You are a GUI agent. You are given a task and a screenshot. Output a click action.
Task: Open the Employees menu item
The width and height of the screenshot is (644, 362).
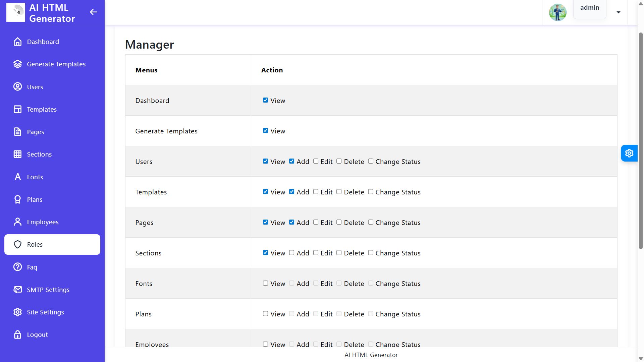43,222
